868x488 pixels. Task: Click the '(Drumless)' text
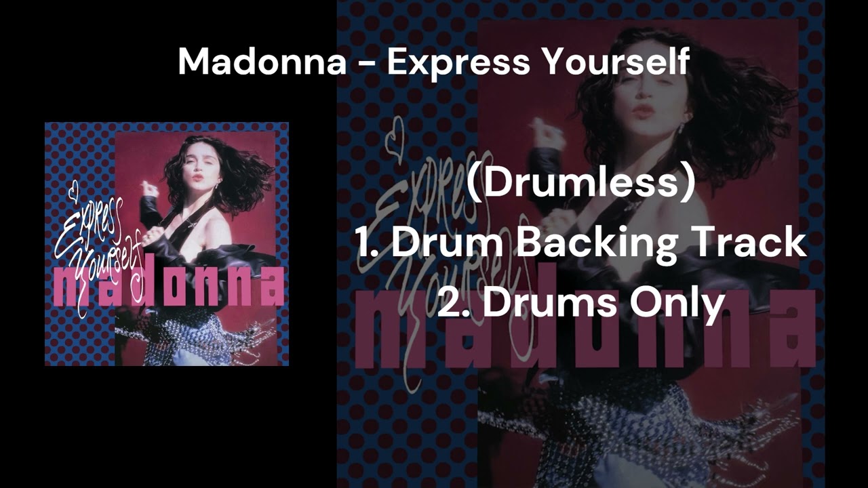[x=580, y=184]
